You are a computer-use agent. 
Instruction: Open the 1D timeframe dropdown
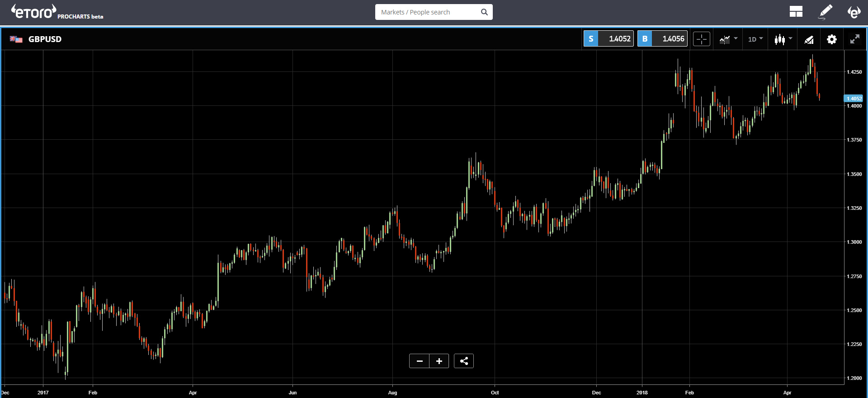pyautogui.click(x=755, y=39)
